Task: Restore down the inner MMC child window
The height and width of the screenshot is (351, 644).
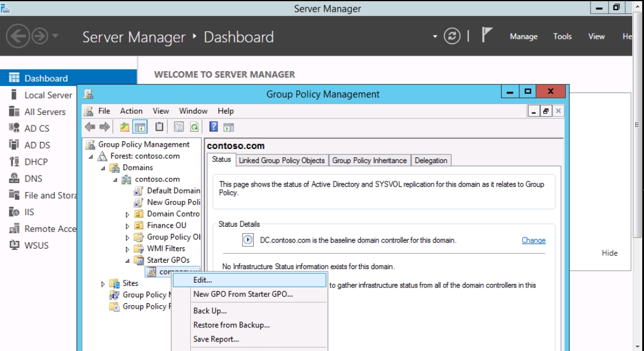Action: [546, 111]
